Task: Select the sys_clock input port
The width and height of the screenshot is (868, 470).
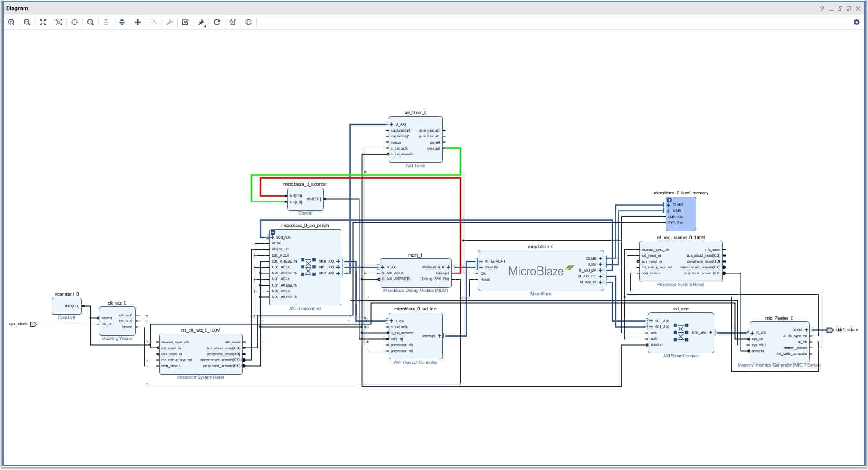Action: (33, 324)
